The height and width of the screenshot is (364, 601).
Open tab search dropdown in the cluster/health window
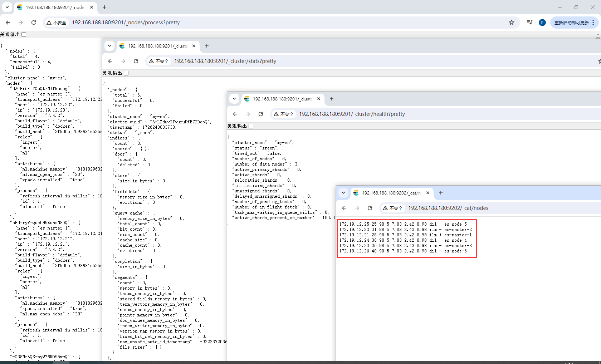pos(234,99)
